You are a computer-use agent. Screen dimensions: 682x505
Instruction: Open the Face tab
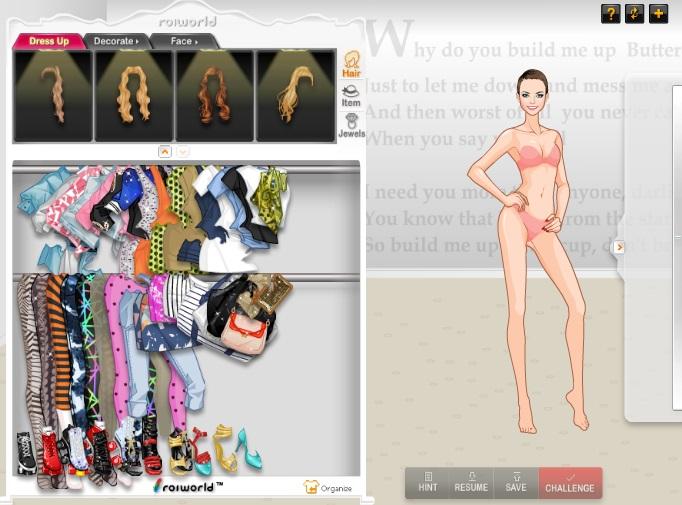[x=182, y=41]
